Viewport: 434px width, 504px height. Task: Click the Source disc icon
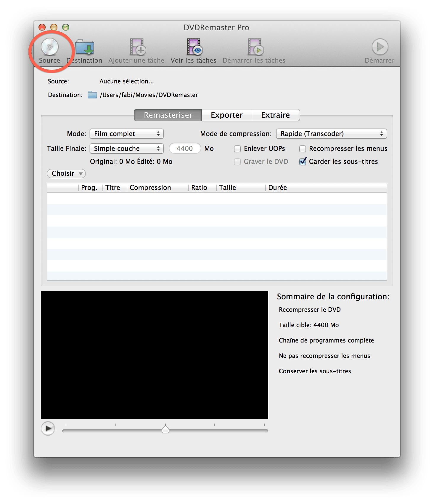pos(50,47)
